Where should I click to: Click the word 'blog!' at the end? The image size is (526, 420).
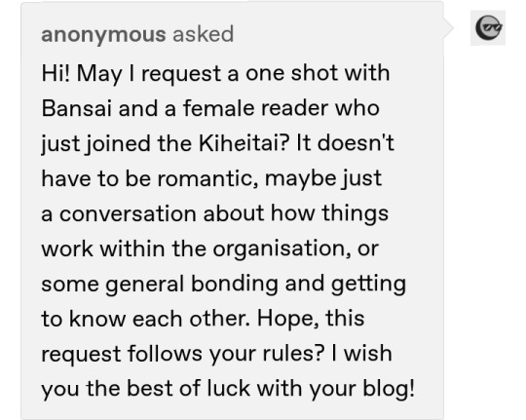click(389, 389)
